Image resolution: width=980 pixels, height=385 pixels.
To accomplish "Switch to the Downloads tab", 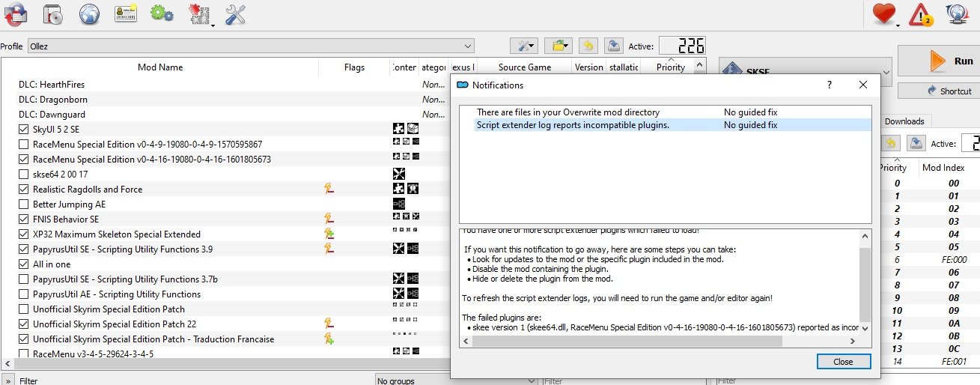I will point(904,121).
